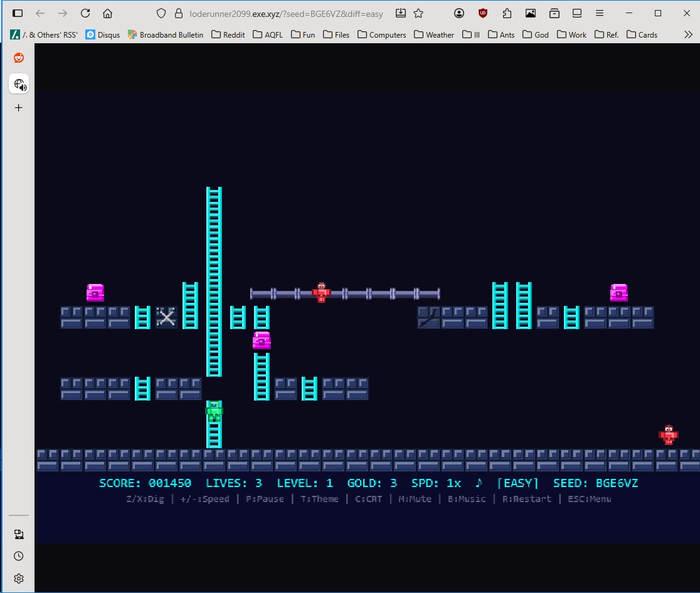Open the Firefox hamburger application menu
Screen dimensions: 700x593
coord(600,13)
